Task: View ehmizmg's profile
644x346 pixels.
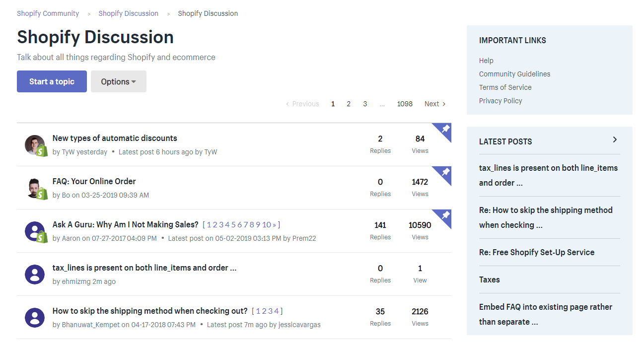Action: tap(76, 281)
